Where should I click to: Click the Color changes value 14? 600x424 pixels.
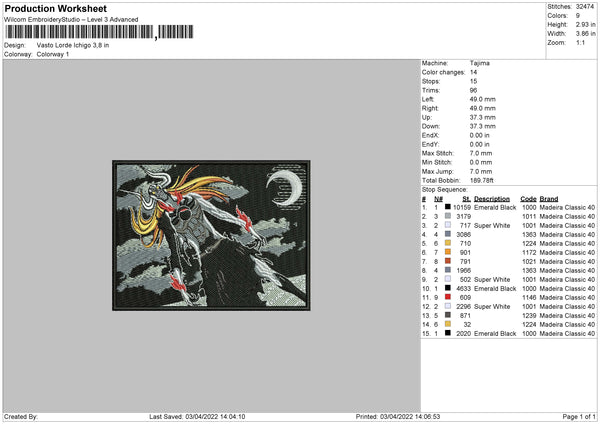tap(473, 72)
